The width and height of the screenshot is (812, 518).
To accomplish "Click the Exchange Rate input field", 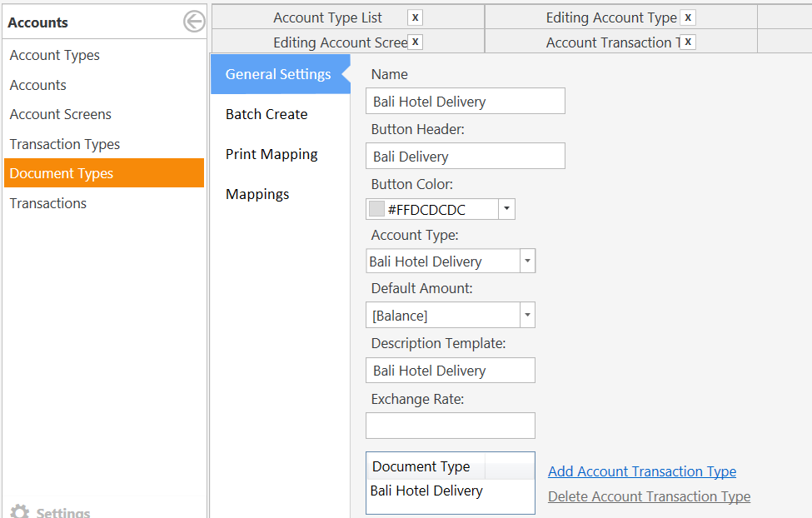I will pyautogui.click(x=450, y=426).
